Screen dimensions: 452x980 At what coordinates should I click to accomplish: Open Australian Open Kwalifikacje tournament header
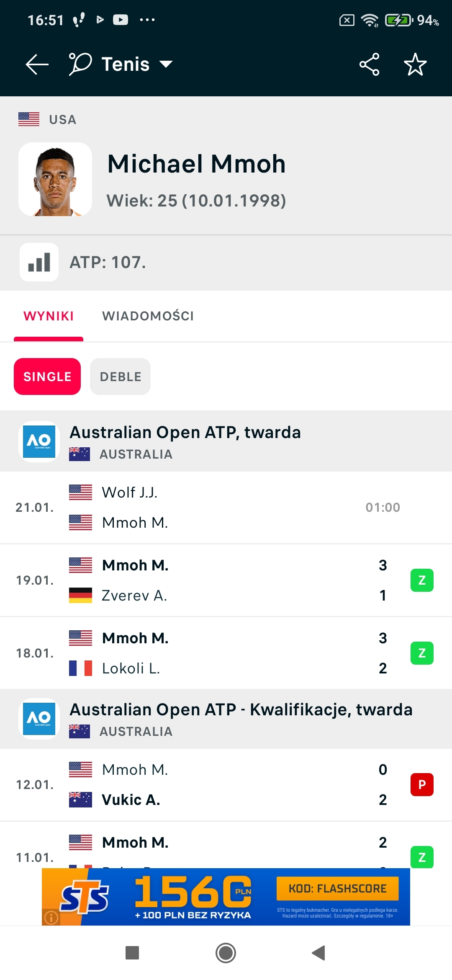click(x=241, y=719)
